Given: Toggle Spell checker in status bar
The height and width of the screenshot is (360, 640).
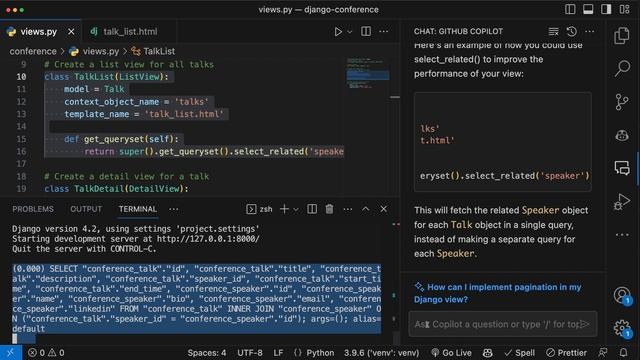Looking at the screenshot, I should pos(520,353).
